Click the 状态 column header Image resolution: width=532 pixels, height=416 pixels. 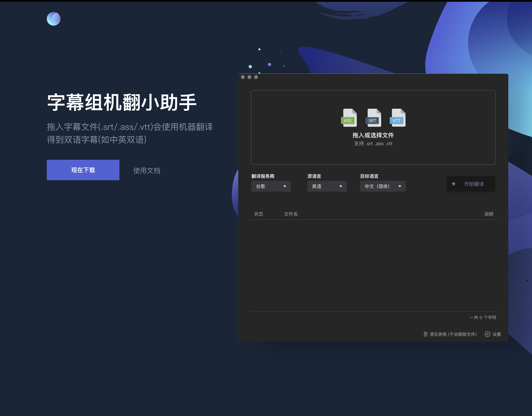tap(258, 214)
